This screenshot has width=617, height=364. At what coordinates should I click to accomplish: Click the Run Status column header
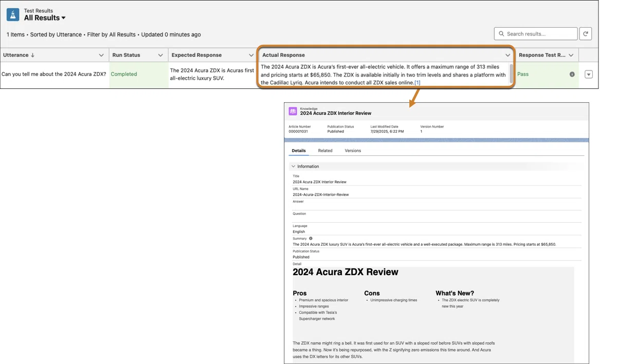tap(126, 55)
